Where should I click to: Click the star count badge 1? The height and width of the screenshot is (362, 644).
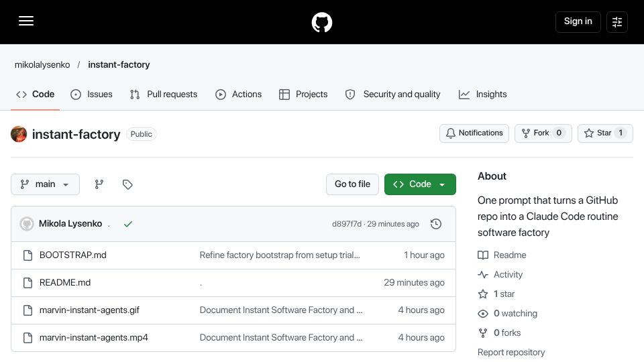tap(621, 133)
